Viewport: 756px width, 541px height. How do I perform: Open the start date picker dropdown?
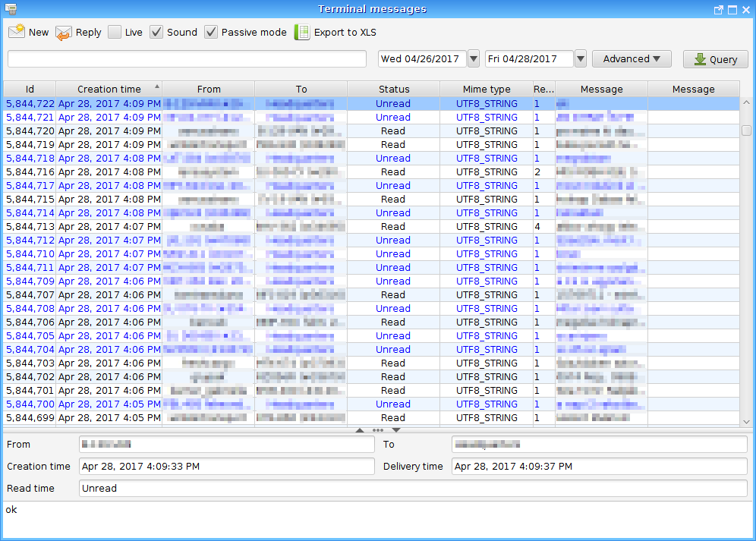click(x=474, y=58)
